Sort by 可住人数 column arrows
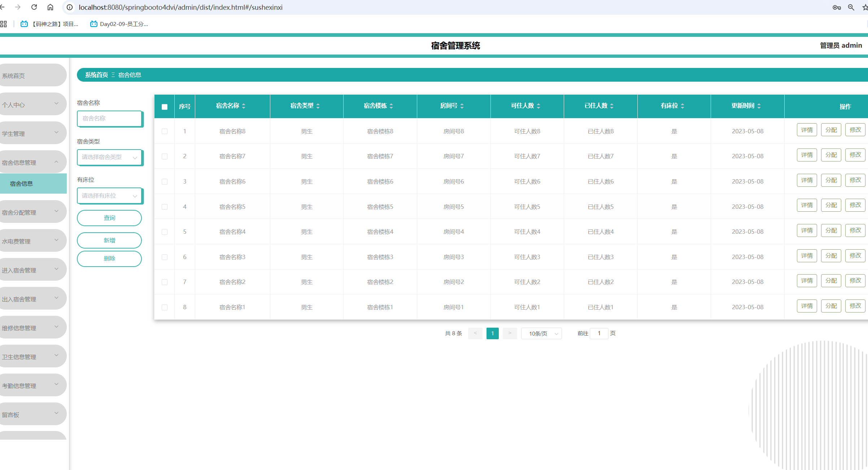 538,106
